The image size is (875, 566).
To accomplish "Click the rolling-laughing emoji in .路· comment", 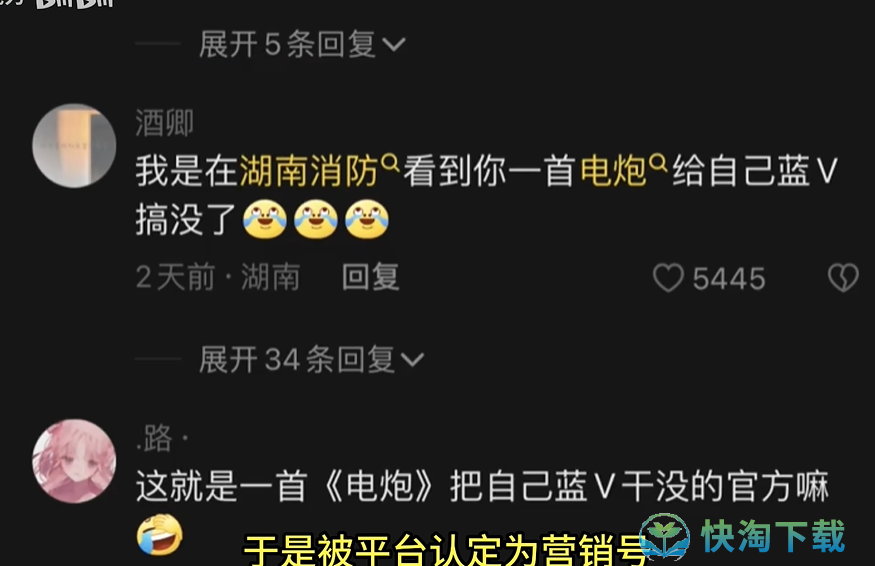I will pos(160,534).
